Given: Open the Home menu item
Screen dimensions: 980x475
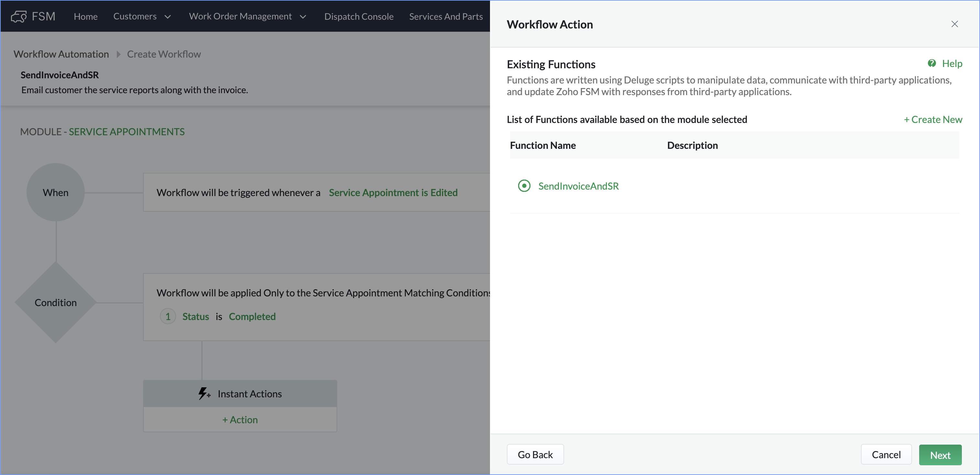Looking at the screenshot, I should pyautogui.click(x=85, y=17).
